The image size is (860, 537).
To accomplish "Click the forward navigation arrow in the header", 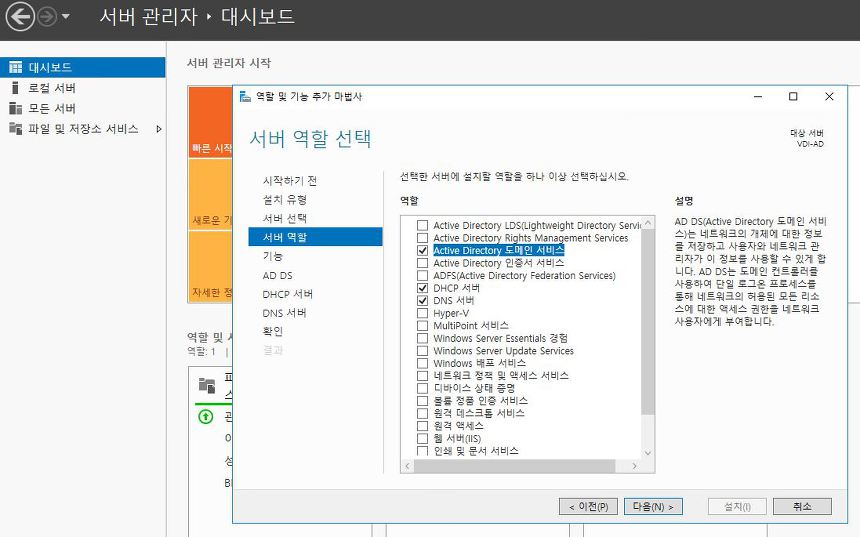I will coord(48,17).
